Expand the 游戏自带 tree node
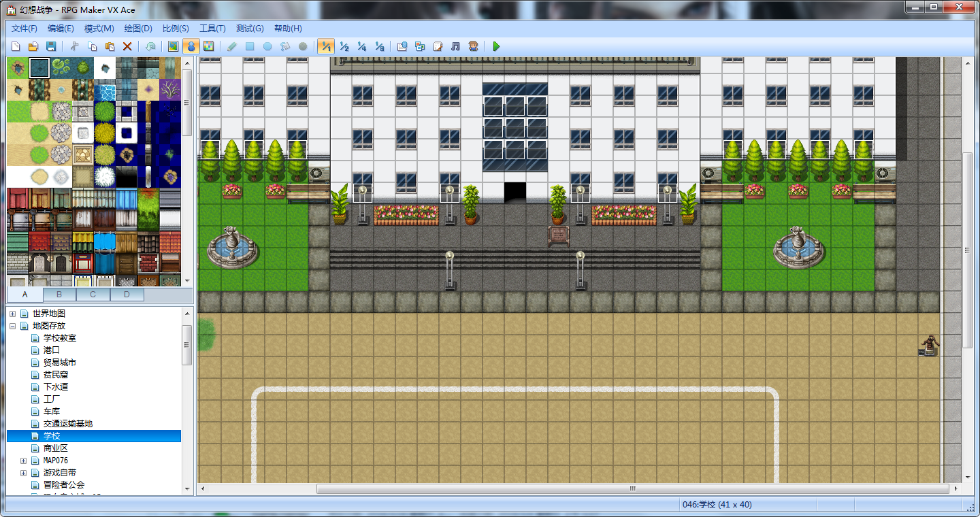 click(x=23, y=473)
